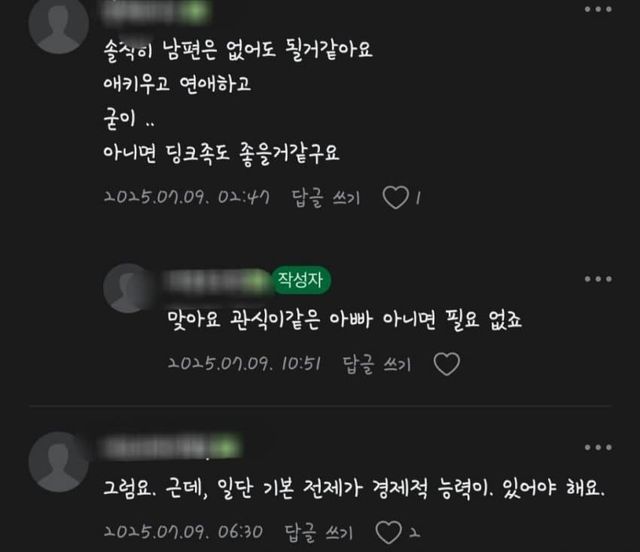
Task: Click 답글 쓰기 under the 02:47 comment
Action: (325, 198)
